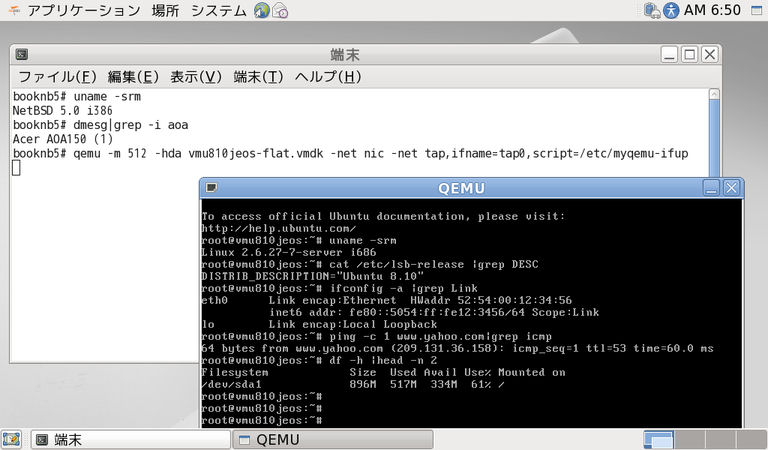The height and width of the screenshot is (450, 768).
Task: Click the 'lo Link encap:Local Loopback' line
Action: tap(319, 324)
